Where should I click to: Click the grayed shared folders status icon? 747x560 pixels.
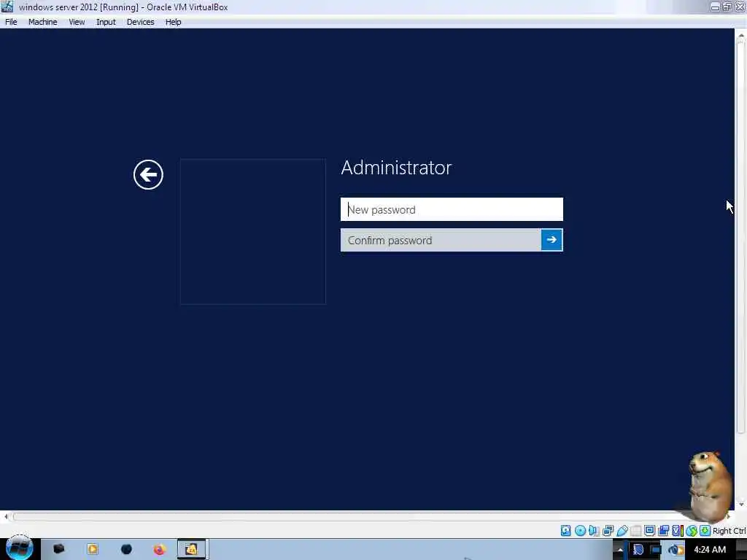coord(635,531)
